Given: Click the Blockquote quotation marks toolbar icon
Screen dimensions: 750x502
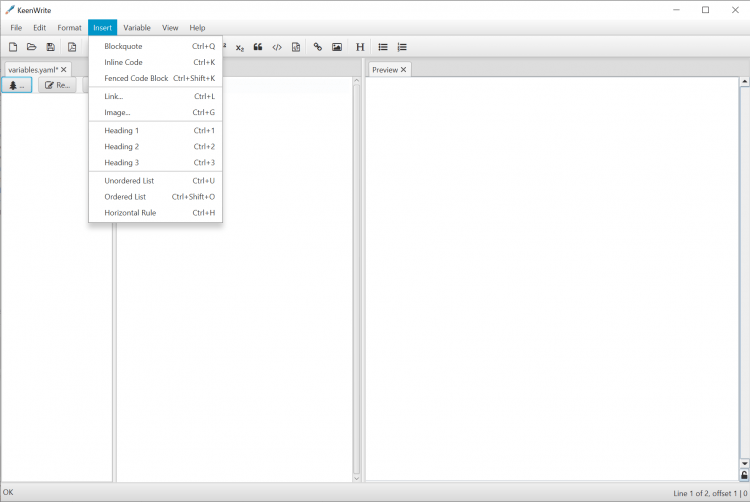Looking at the screenshot, I should click(258, 47).
